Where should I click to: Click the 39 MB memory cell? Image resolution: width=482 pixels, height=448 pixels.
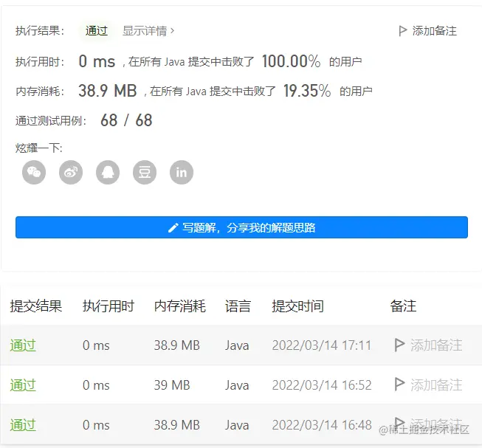point(172,385)
